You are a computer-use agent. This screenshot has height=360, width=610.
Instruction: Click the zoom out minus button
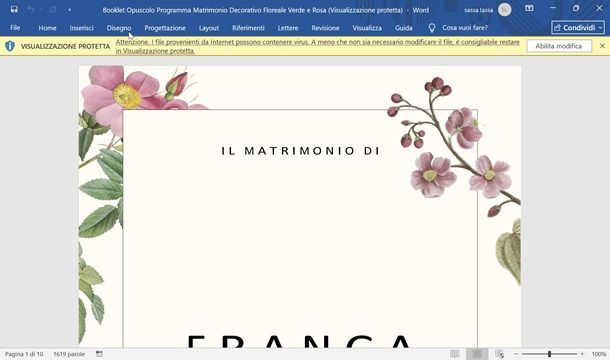coord(516,354)
